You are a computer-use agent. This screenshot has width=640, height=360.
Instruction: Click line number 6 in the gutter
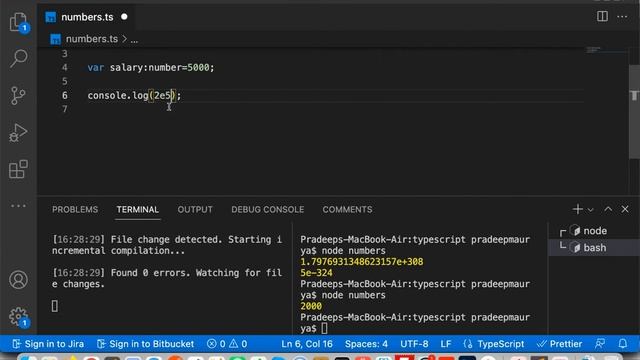(64, 96)
